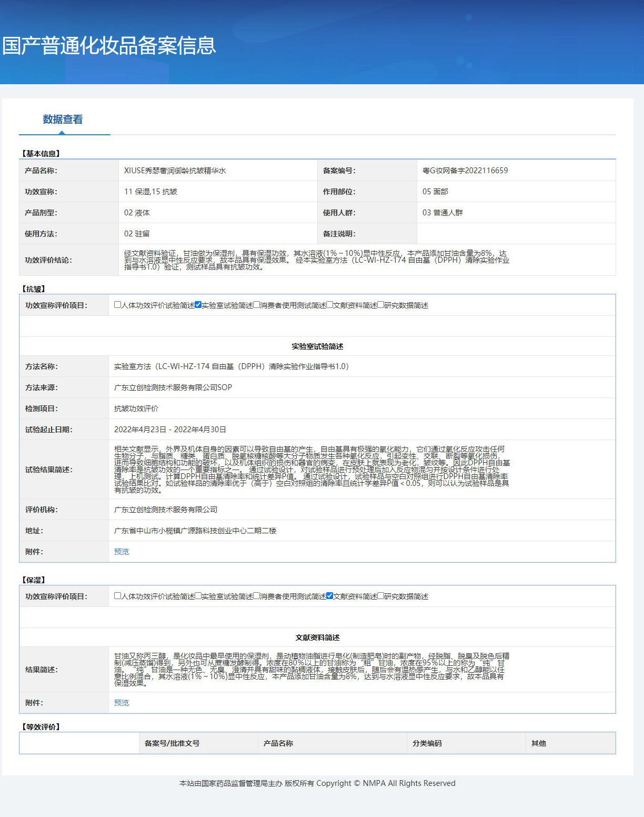Click the 方法名称: label
The image size is (644, 817).
(42, 366)
